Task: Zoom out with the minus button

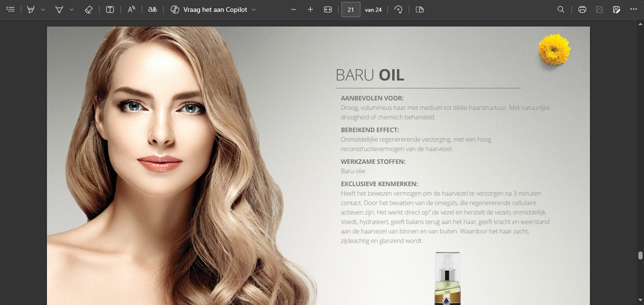Action: [294, 9]
